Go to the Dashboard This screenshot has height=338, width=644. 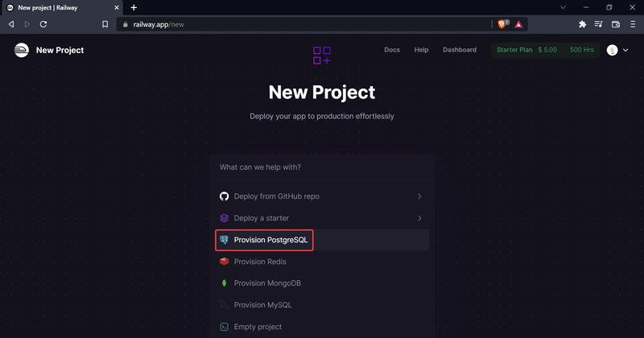(460, 50)
